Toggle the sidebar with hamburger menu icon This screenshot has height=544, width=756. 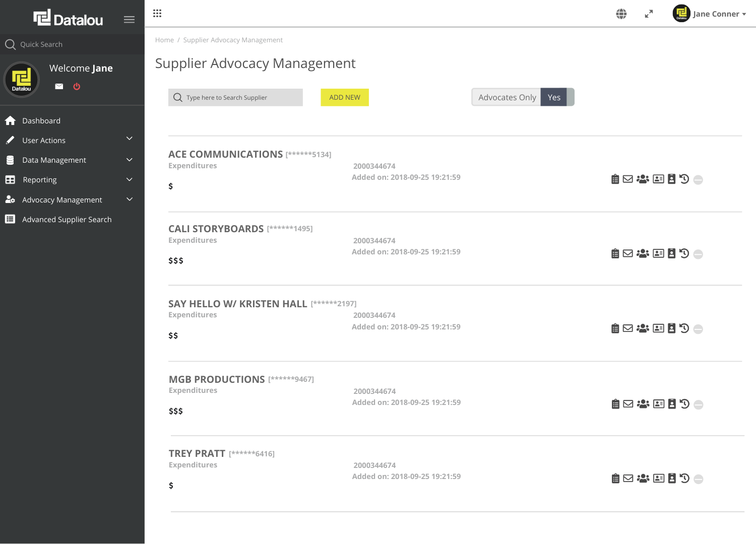pos(129,20)
